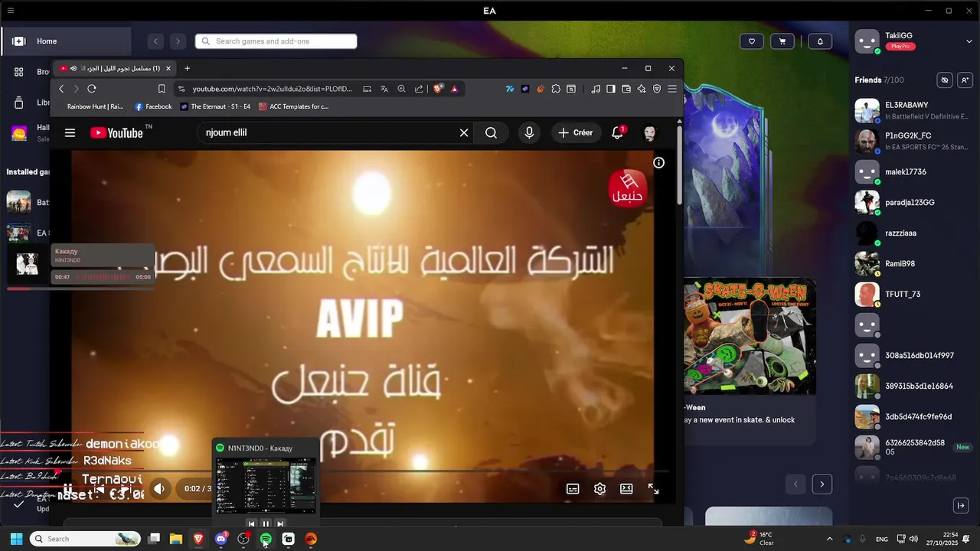980x551 pixels.
Task: Select friend razzziaaa
Action: [913, 233]
